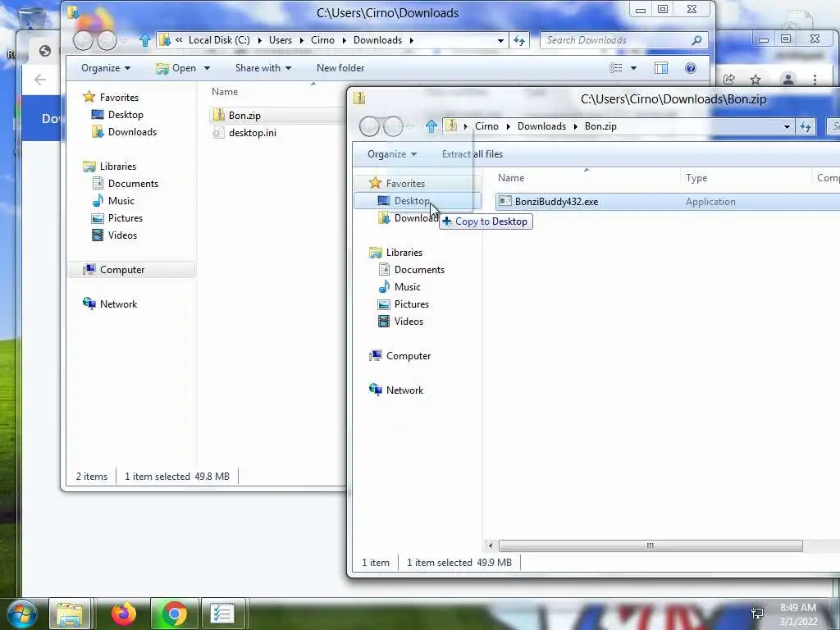Click back button in Bon.zip window
The width and height of the screenshot is (840, 630).
[x=369, y=127]
